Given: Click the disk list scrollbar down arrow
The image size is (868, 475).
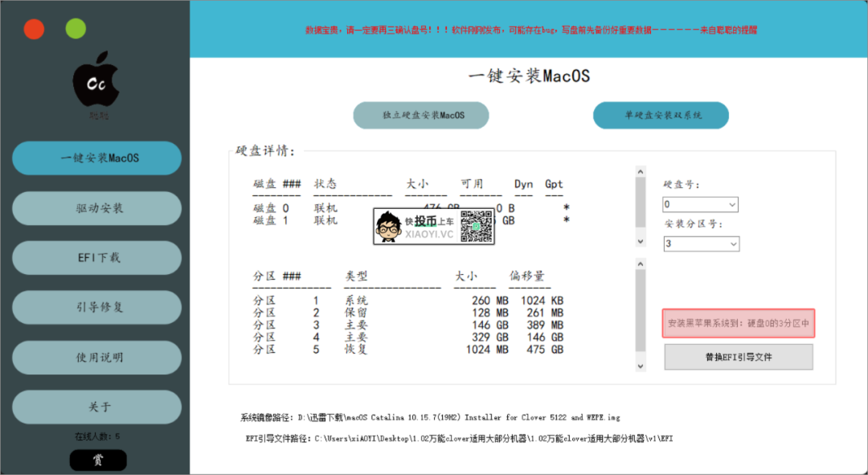Looking at the screenshot, I should point(641,241).
